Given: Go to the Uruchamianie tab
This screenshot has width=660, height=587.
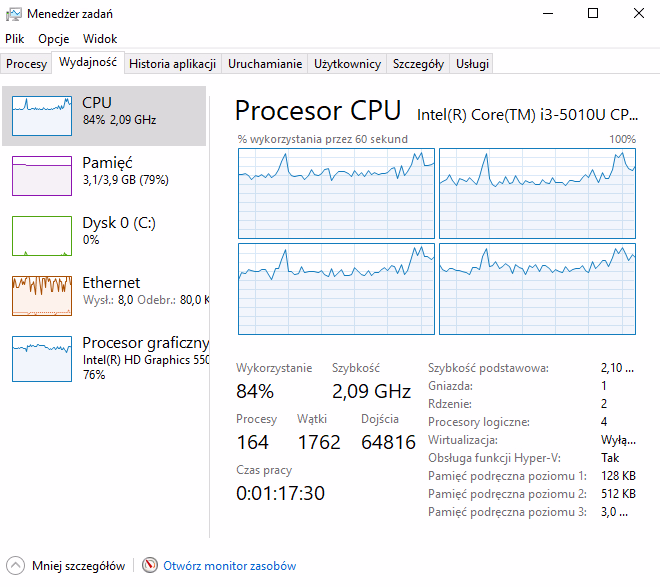Looking at the screenshot, I should [265, 64].
